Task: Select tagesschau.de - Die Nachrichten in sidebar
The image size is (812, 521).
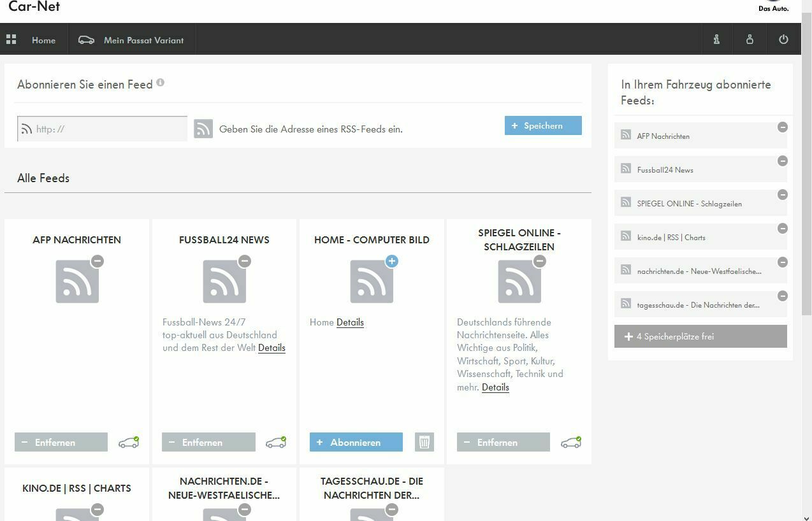Action: tap(700, 304)
